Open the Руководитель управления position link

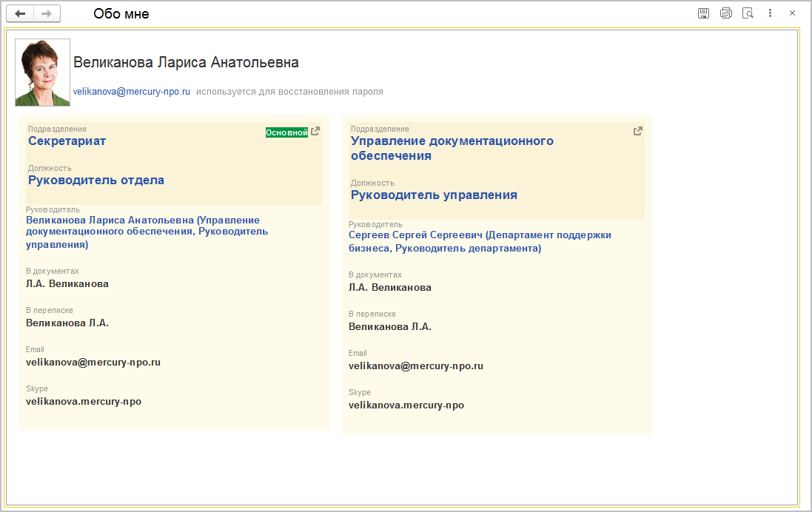[434, 195]
